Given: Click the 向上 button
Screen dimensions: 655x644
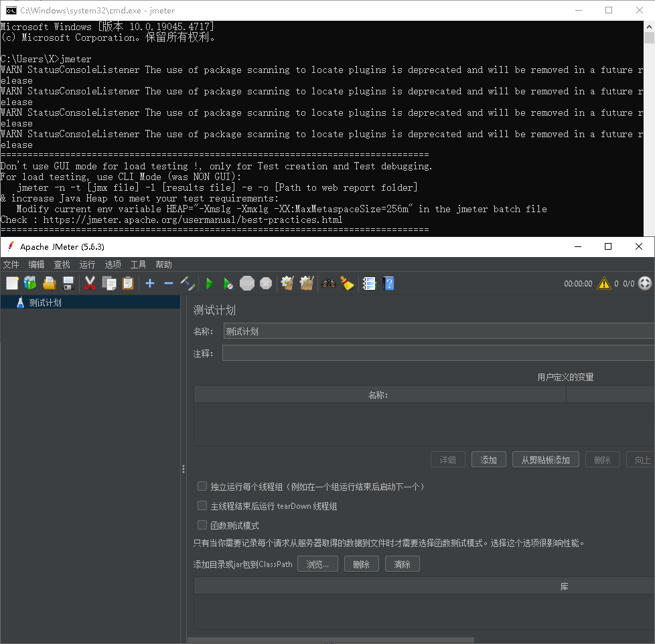Looking at the screenshot, I should [641, 460].
